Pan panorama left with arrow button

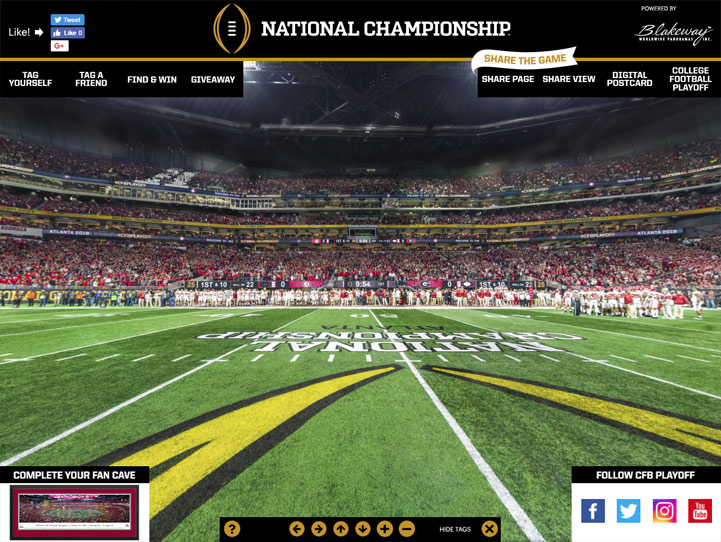click(x=297, y=529)
